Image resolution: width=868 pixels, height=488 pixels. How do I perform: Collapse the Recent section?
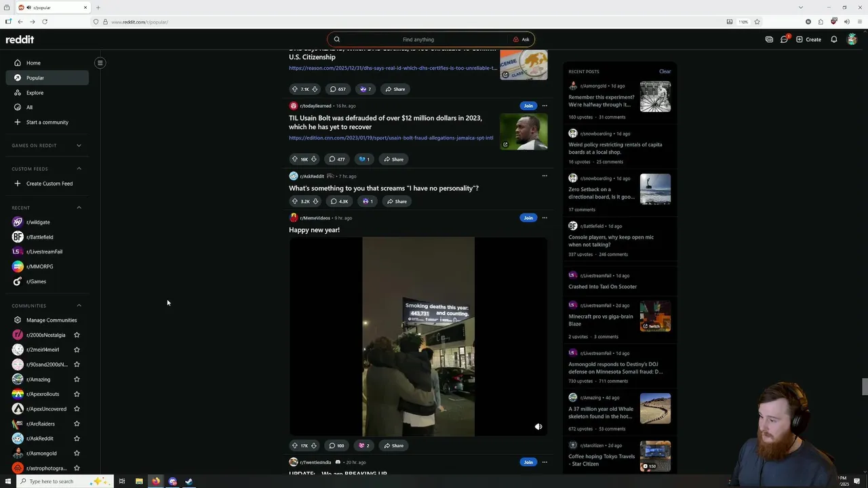tap(79, 207)
